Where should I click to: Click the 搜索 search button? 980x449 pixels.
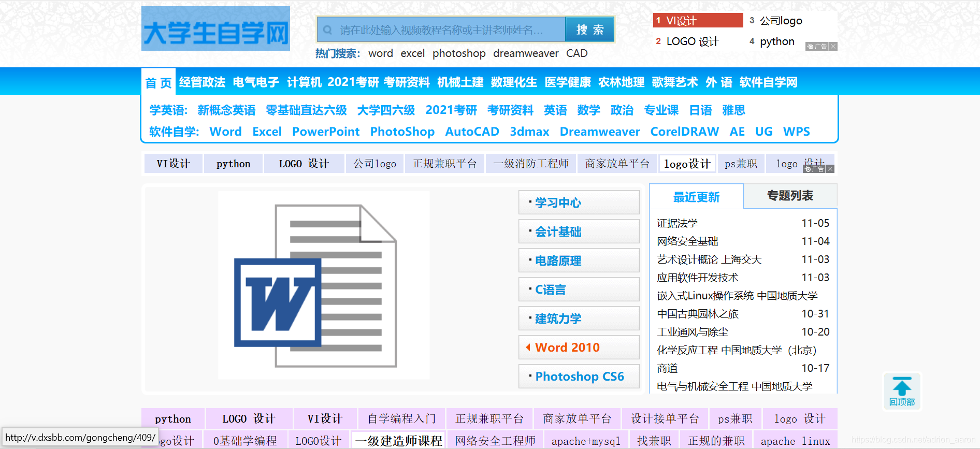(590, 30)
